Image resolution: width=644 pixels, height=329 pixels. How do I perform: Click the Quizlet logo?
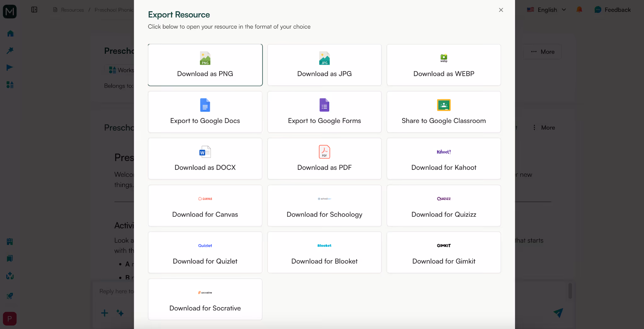pyautogui.click(x=205, y=246)
